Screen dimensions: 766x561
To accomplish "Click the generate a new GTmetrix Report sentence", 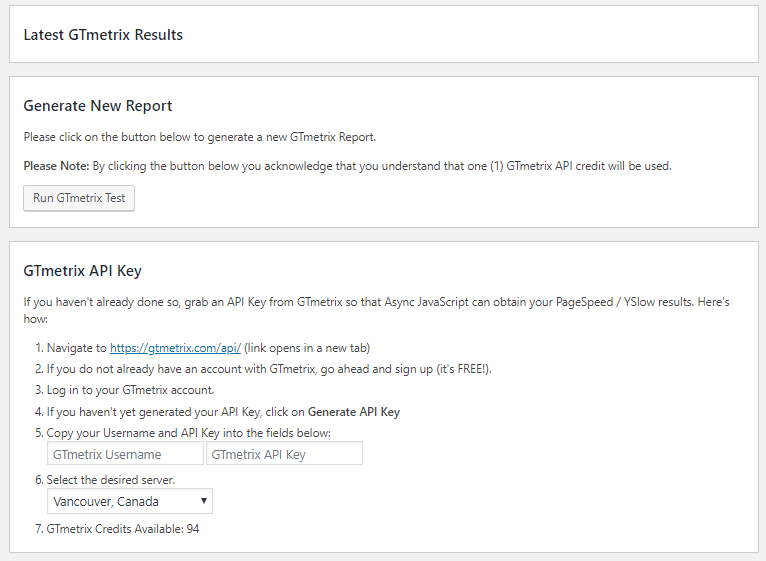I will [200, 137].
